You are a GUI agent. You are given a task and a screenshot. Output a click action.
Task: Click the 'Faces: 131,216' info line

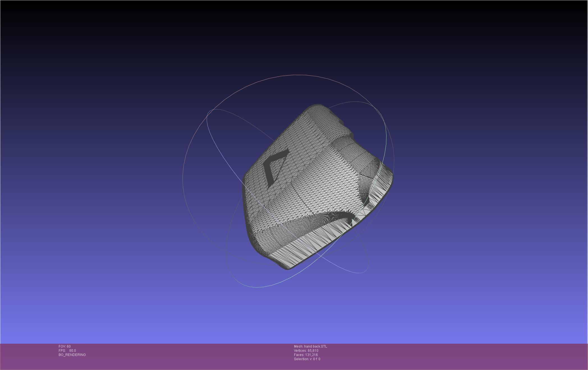pos(306,355)
